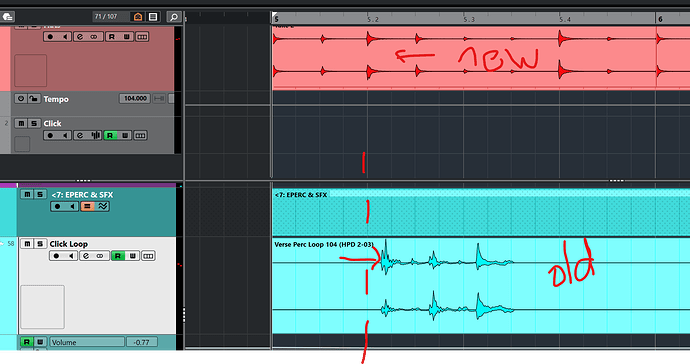690x364 pixels.
Task: Click the lanes icon on Click Loop track
Action: coord(148,256)
